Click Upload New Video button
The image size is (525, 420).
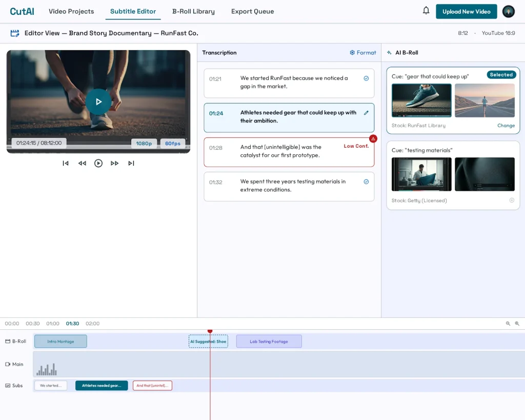467,11
